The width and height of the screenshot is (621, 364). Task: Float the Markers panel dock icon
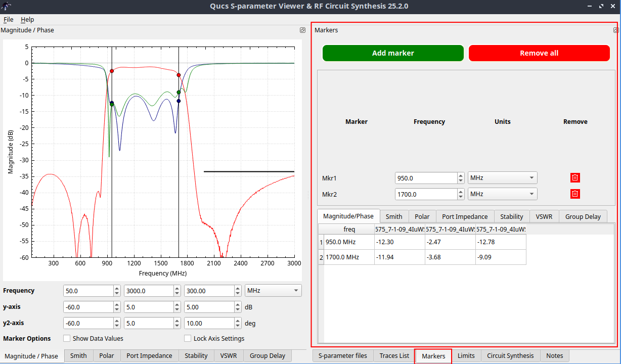point(616,30)
